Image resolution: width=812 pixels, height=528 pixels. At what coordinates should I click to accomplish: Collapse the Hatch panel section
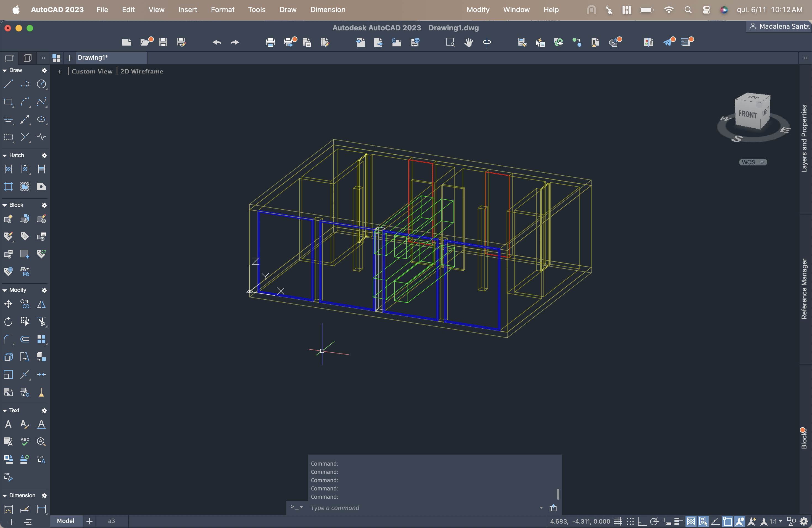pyautogui.click(x=5, y=155)
